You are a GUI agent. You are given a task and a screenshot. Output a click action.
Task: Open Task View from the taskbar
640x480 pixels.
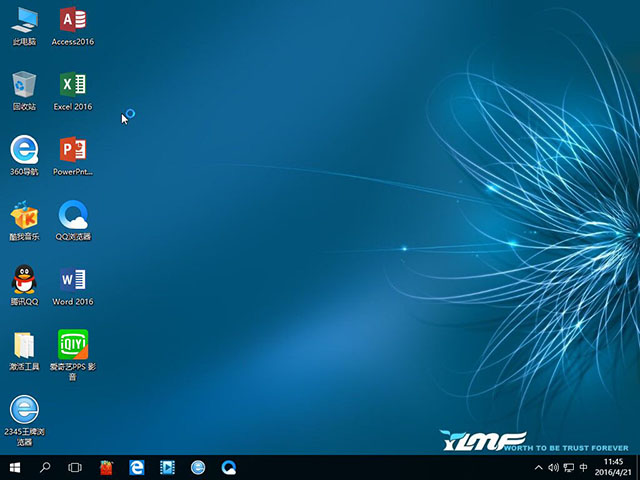click(75, 467)
